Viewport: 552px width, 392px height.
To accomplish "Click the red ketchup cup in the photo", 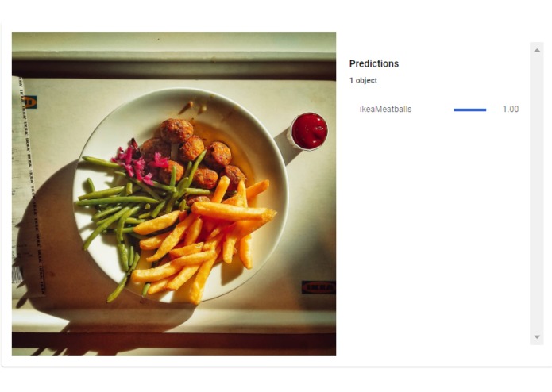I will pyautogui.click(x=309, y=131).
